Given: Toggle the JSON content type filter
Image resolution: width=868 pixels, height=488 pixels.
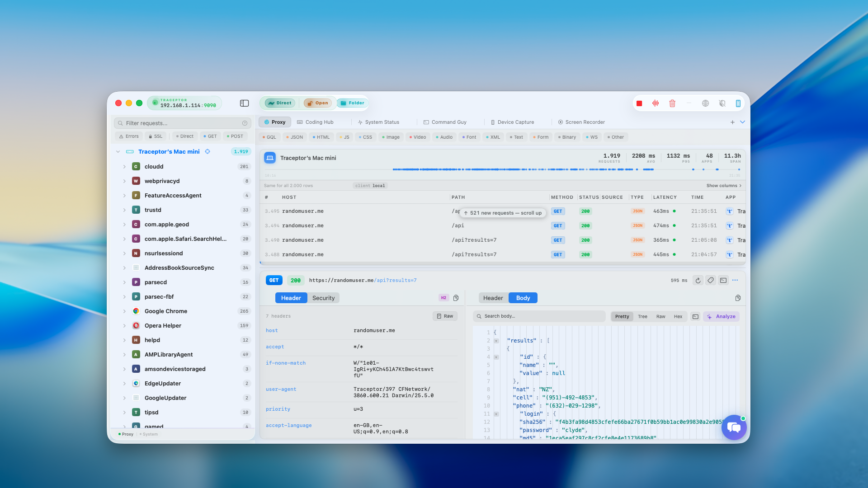Looking at the screenshot, I should 294,137.
